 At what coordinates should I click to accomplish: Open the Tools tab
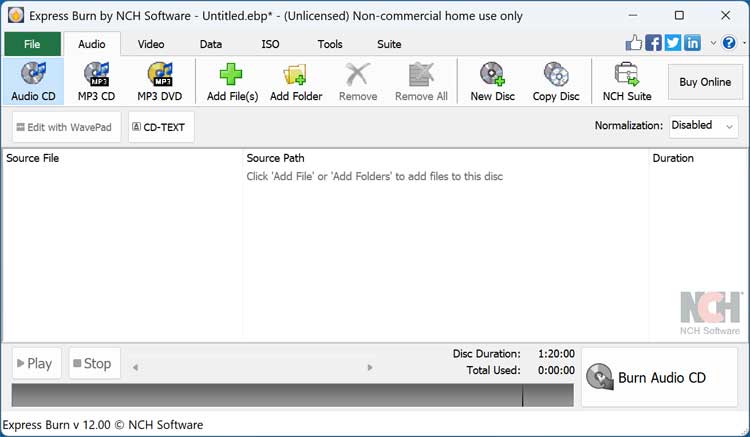tap(330, 44)
